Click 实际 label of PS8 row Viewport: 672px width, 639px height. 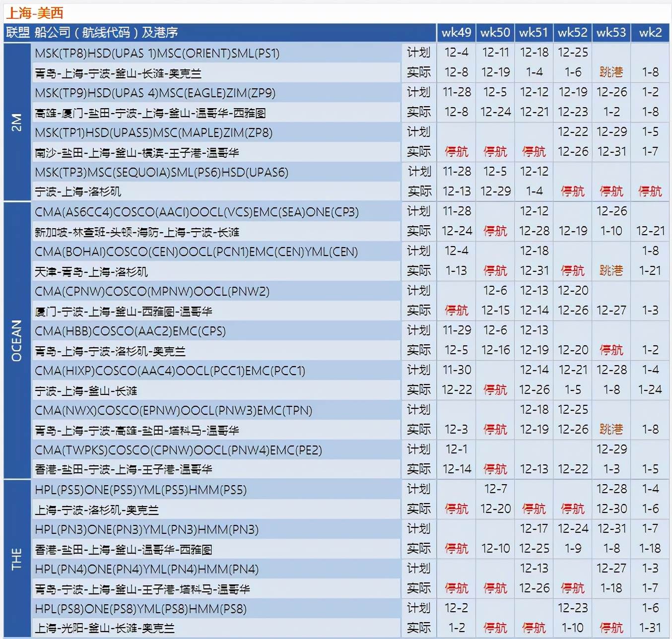coord(419,628)
